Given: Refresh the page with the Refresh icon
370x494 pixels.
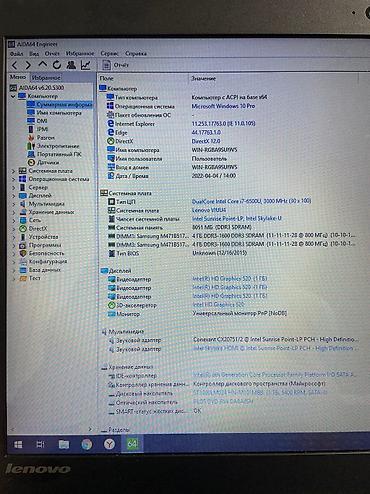Looking at the screenshot, I should click(x=57, y=65).
